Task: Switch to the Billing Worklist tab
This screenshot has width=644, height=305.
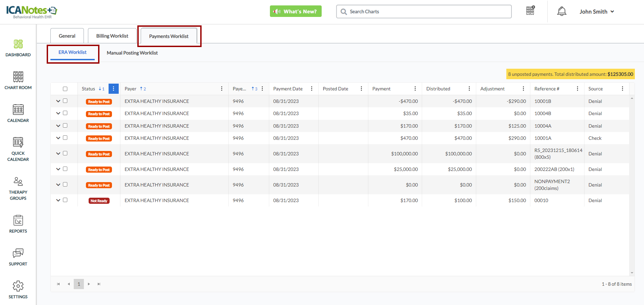Action: 112,36
